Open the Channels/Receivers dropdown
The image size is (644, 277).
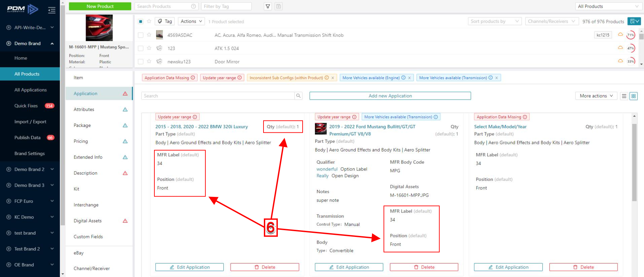coord(552,21)
